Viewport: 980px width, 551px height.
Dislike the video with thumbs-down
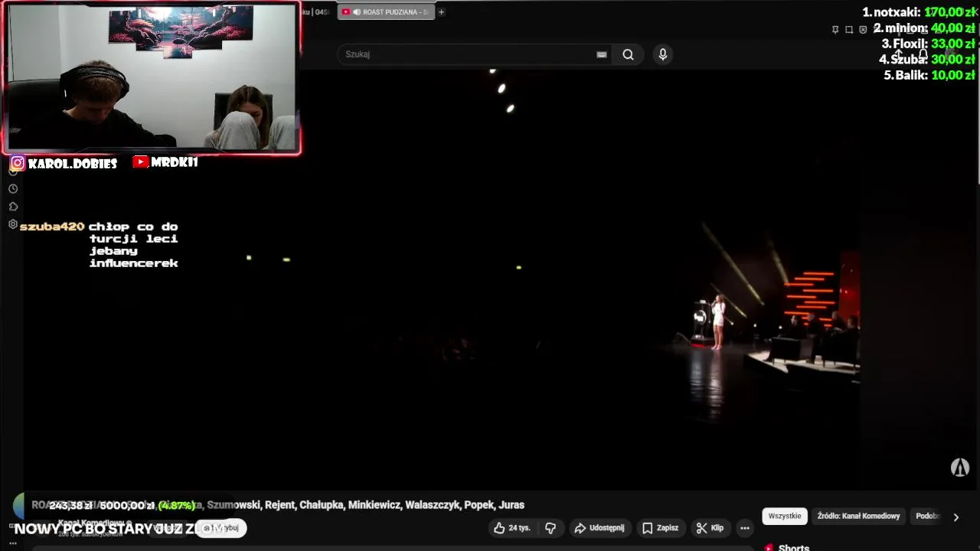[550, 528]
